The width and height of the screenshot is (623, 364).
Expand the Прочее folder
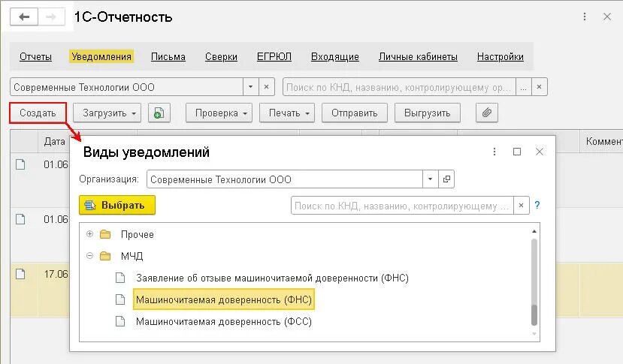(89, 234)
